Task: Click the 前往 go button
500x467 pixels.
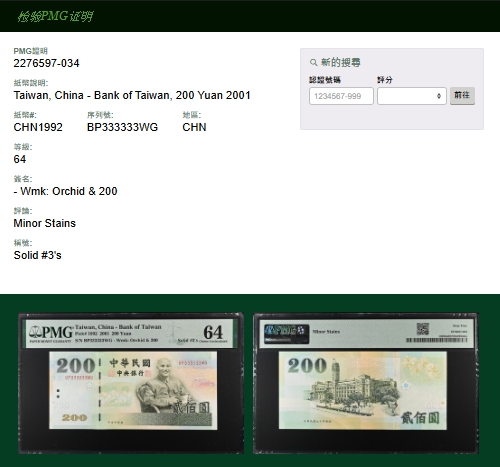Action: 462,96
